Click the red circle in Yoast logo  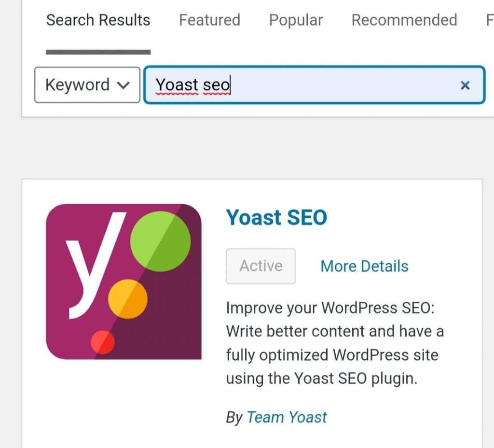coord(103,342)
